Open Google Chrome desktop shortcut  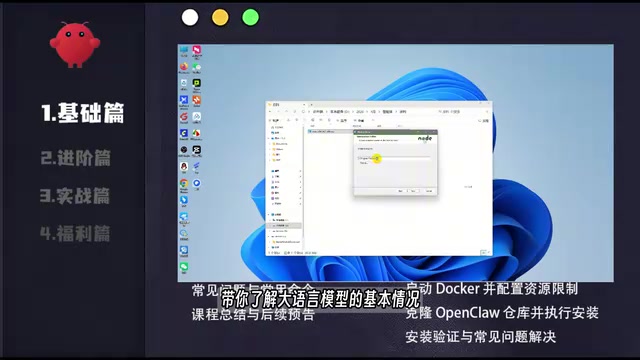[184, 184]
